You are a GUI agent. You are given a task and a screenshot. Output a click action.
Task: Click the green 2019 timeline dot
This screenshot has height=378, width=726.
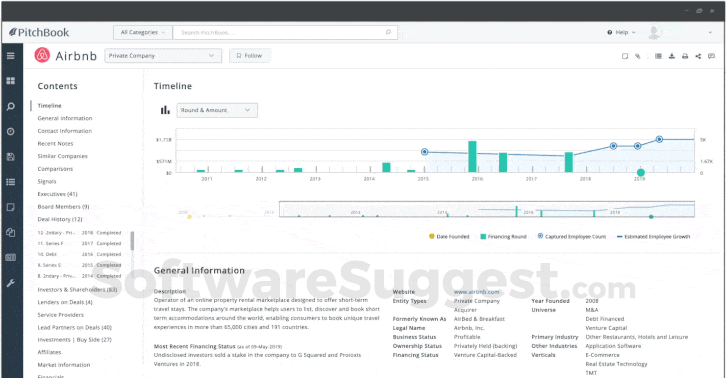pyautogui.click(x=640, y=172)
